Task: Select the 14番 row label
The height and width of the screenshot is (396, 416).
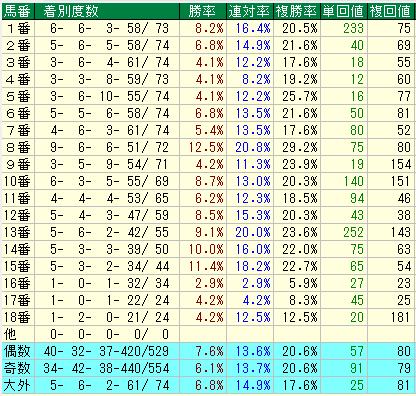Action: pyautogui.click(x=17, y=250)
